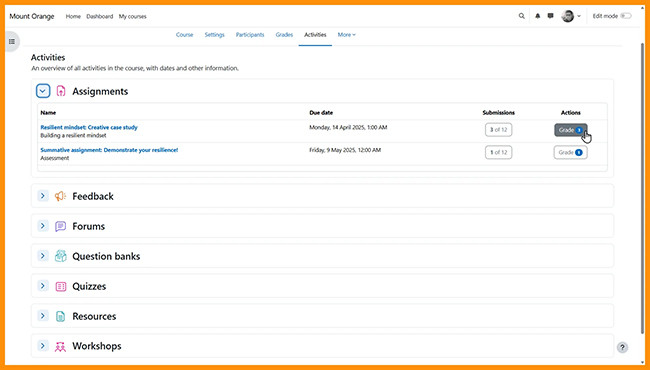The width and height of the screenshot is (650, 370).
Task: Click Grade button for Resilient mindset assignment
Action: pos(571,130)
